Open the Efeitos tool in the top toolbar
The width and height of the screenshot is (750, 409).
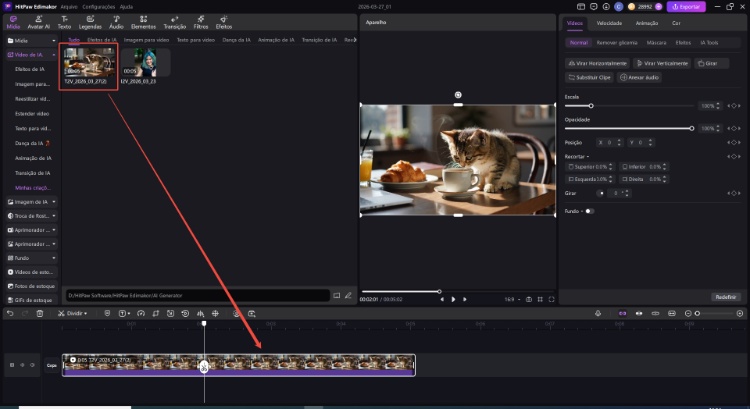pyautogui.click(x=224, y=22)
